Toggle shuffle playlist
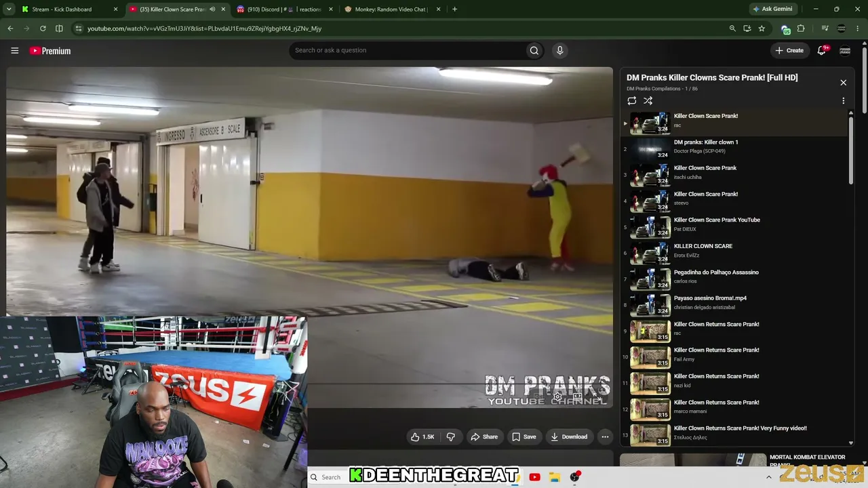This screenshot has height=488, width=868. click(x=648, y=101)
